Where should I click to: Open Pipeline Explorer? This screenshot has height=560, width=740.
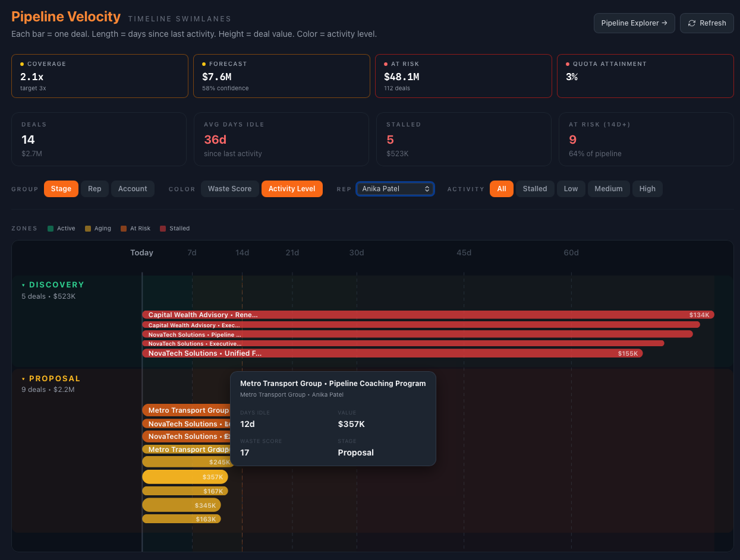point(634,23)
